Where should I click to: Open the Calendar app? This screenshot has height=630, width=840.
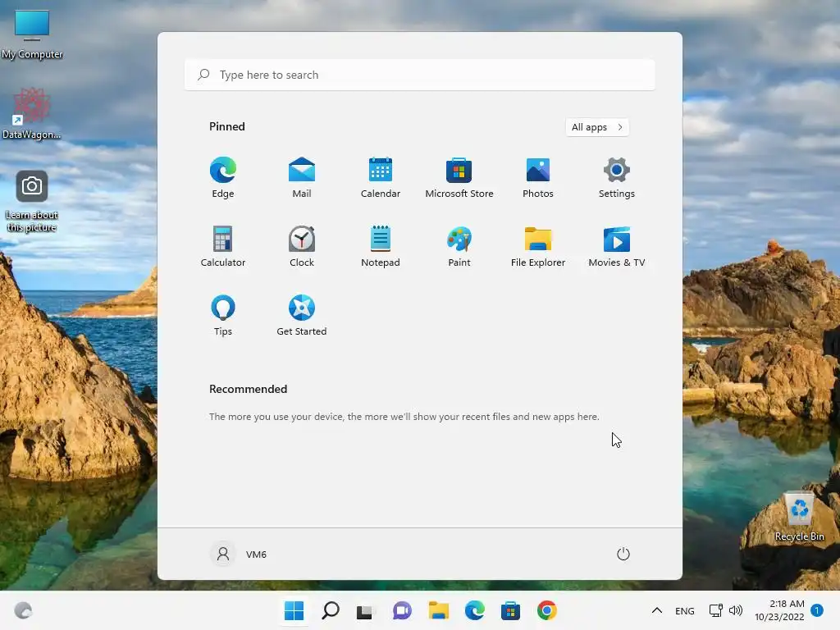pyautogui.click(x=381, y=178)
